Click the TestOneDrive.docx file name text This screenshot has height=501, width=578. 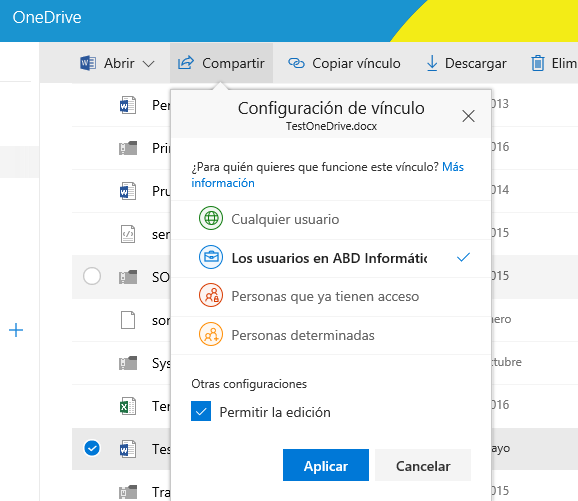coord(331,126)
